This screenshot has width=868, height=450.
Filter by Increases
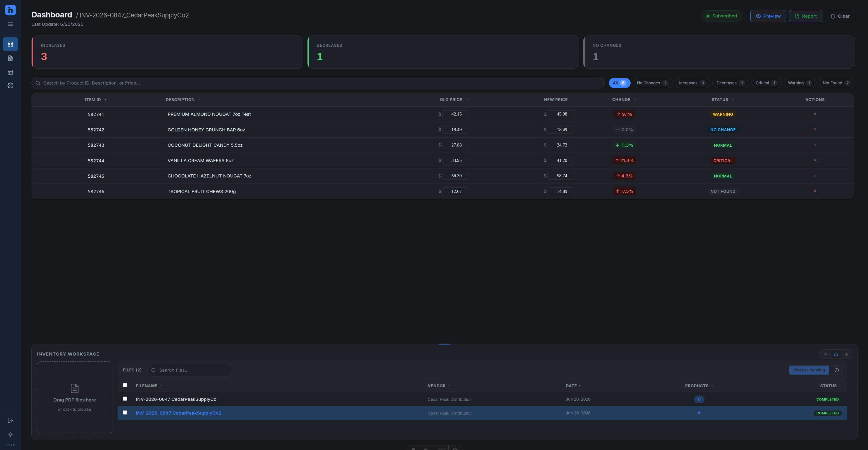692,83
